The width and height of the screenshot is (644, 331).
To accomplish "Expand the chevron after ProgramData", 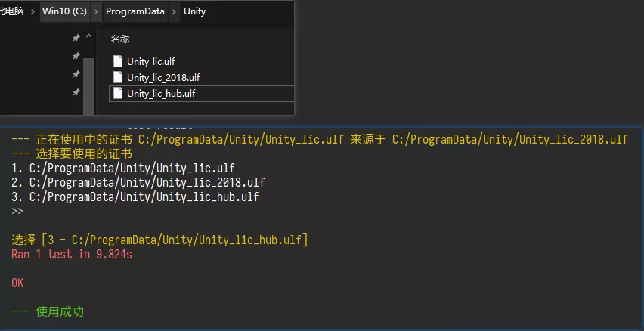I will tap(173, 11).
